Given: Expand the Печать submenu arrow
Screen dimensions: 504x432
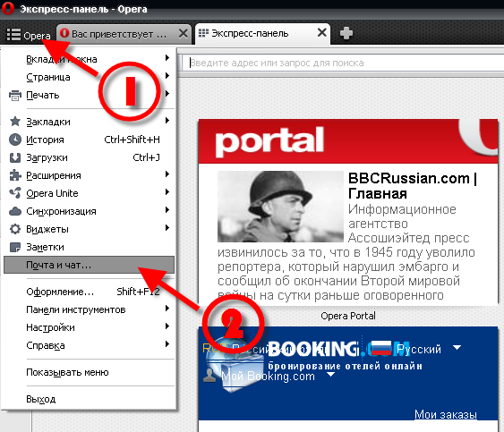Looking at the screenshot, I should [x=167, y=94].
